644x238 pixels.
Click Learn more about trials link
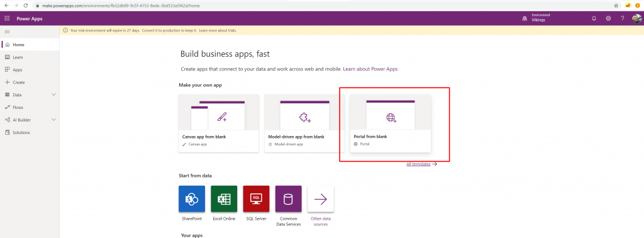[218, 30]
